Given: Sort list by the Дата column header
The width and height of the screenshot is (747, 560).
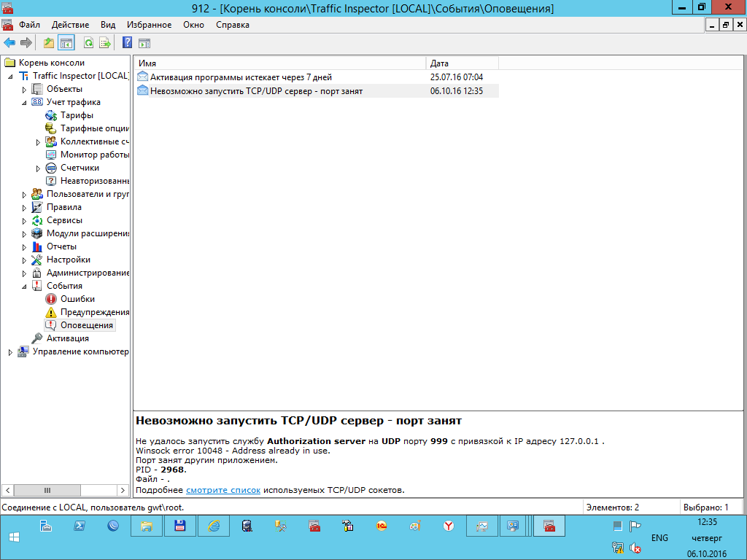Looking at the screenshot, I should click(x=462, y=63).
